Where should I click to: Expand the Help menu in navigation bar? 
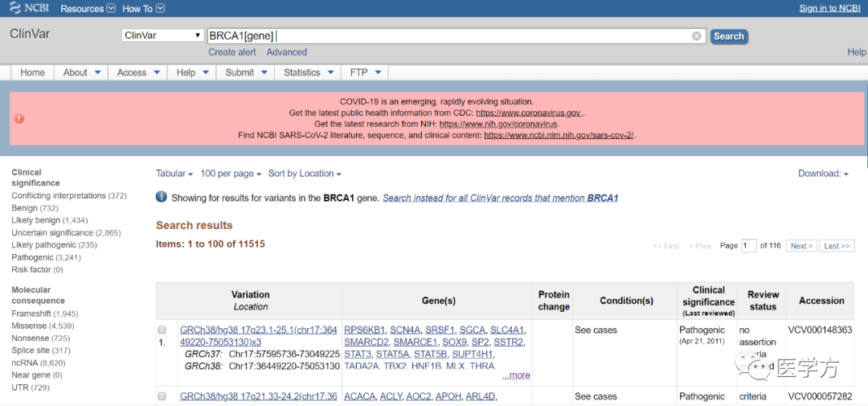pos(191,72)
